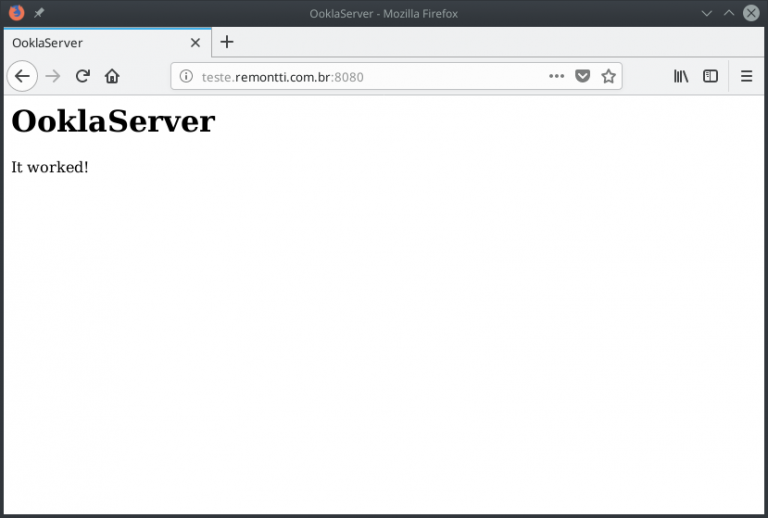Open the Firefox hamburger menu
Viewport: 768px width, 518px height.
[x=746, y=76]
